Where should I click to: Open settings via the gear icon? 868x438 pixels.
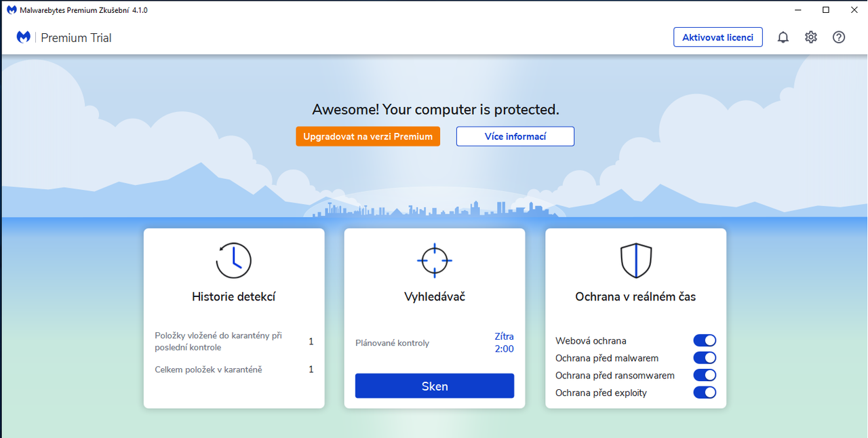click(x=811, y=37)
